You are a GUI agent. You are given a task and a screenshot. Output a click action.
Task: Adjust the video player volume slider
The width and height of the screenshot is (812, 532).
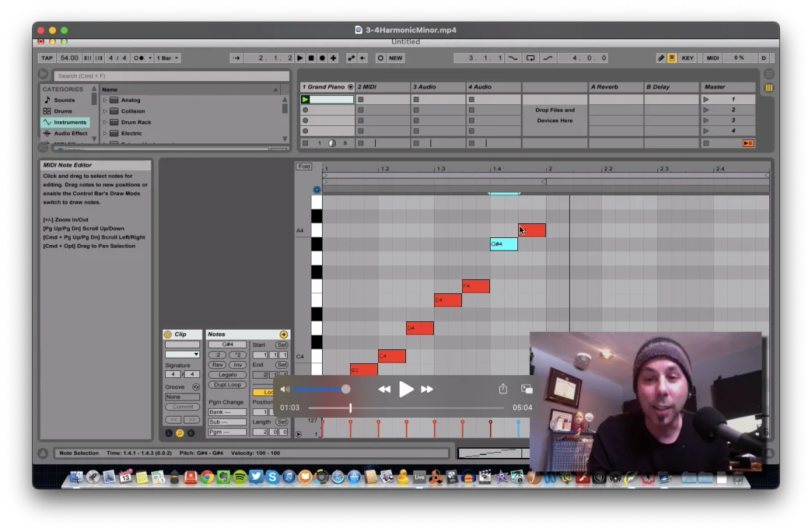pos(321,389)
